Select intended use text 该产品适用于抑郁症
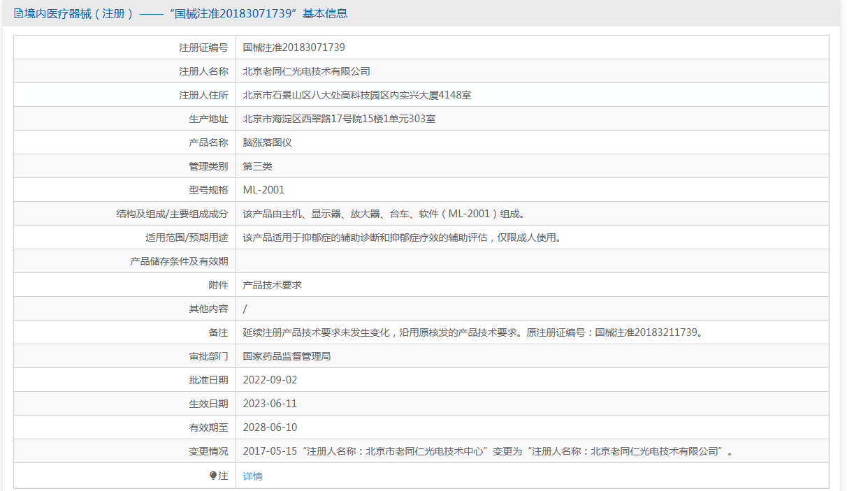The height and width of the screenshot is (491, 868). pyautogui.click(x=287, y=237)
